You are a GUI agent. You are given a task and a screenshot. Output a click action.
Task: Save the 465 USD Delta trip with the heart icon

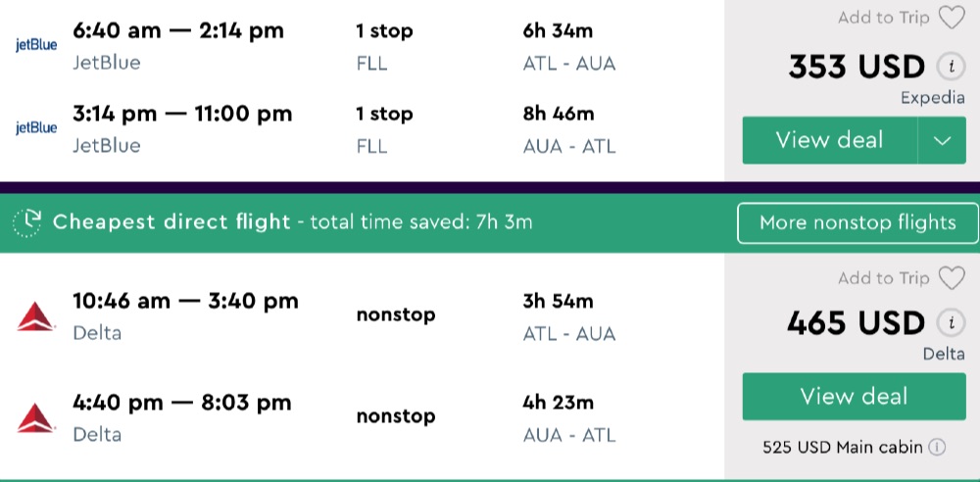point(952,278)
